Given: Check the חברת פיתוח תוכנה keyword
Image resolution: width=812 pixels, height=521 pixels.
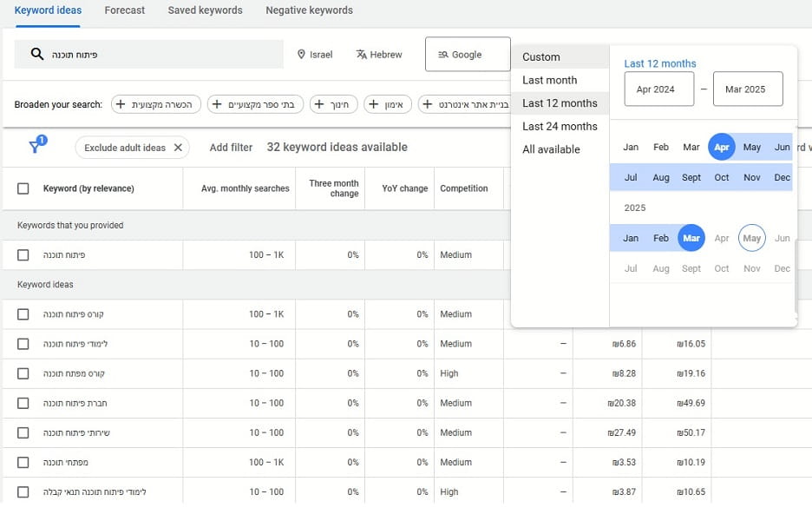Looking at the screenshot, I should pos(23,403).
